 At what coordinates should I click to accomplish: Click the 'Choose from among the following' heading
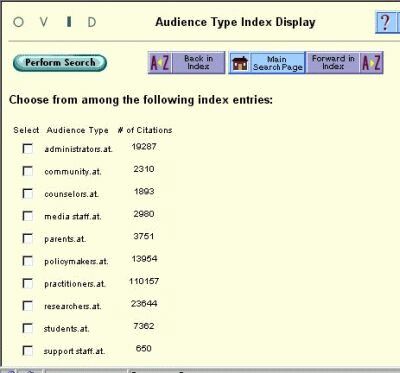click(141, 100)
